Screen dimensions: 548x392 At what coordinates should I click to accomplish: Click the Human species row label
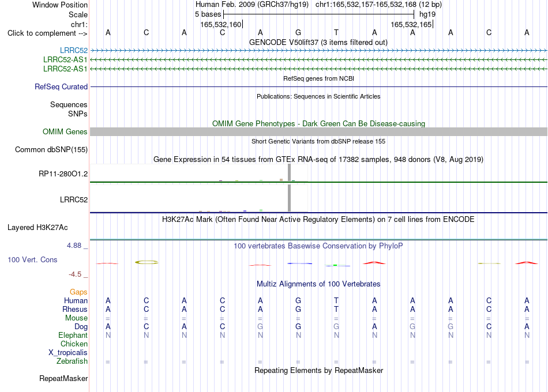pyautogui.click(x=76, y=301)
